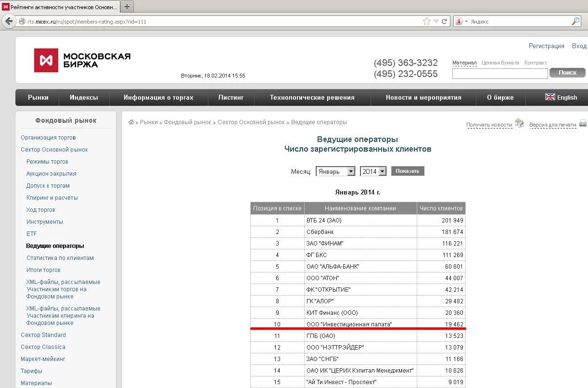Viewport: 588px width, 388px height.
Task: Open the Информация о торгах menu
Action: (158, 97)
